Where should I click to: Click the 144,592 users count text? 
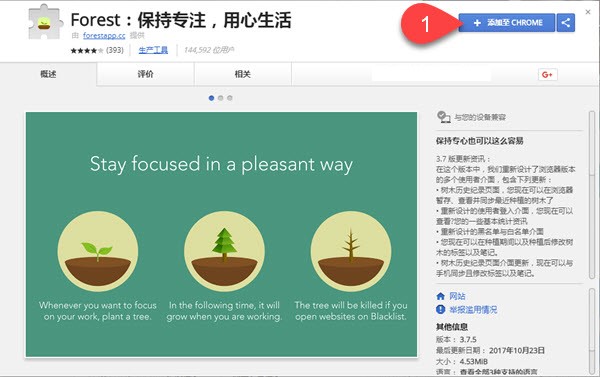[x=209, y=50]
